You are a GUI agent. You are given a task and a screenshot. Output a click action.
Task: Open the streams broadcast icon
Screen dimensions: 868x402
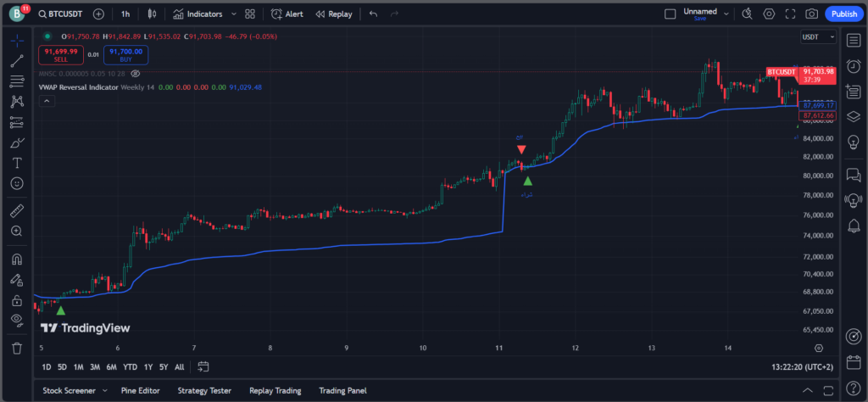pos(854,200)
